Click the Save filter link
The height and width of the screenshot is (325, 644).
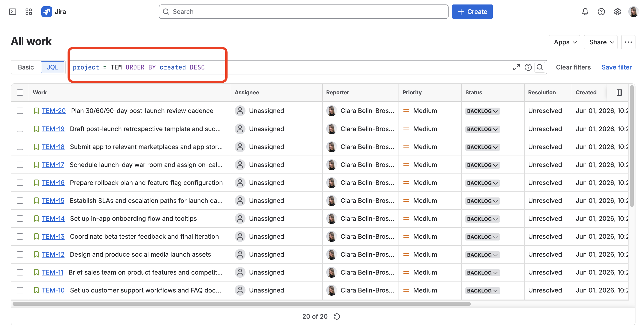click(x=616, y=67)
